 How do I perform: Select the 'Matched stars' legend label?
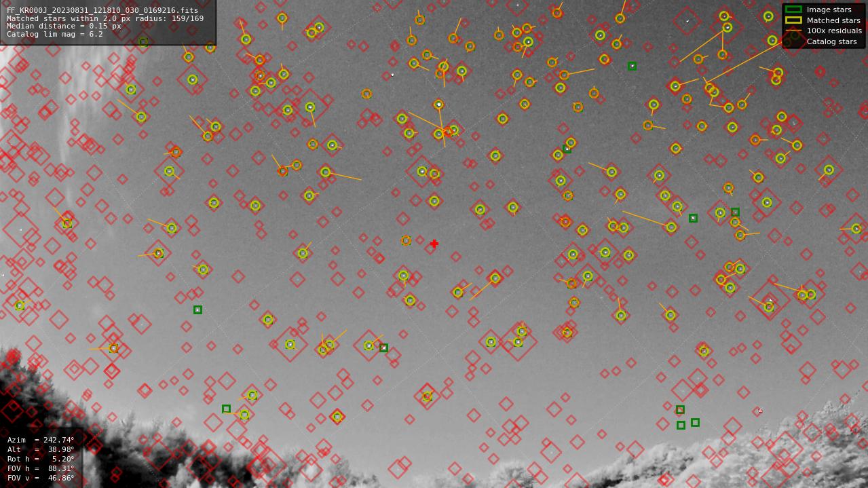[x=833, y=20]
